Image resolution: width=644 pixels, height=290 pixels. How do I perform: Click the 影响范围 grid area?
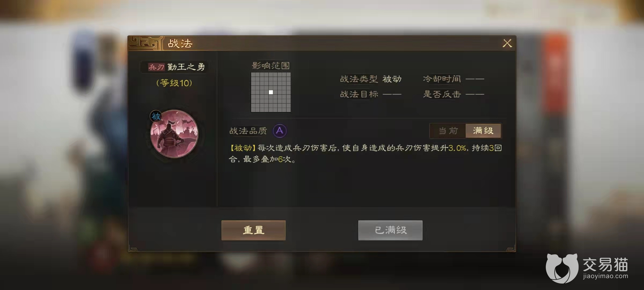(x=271, y=92)
